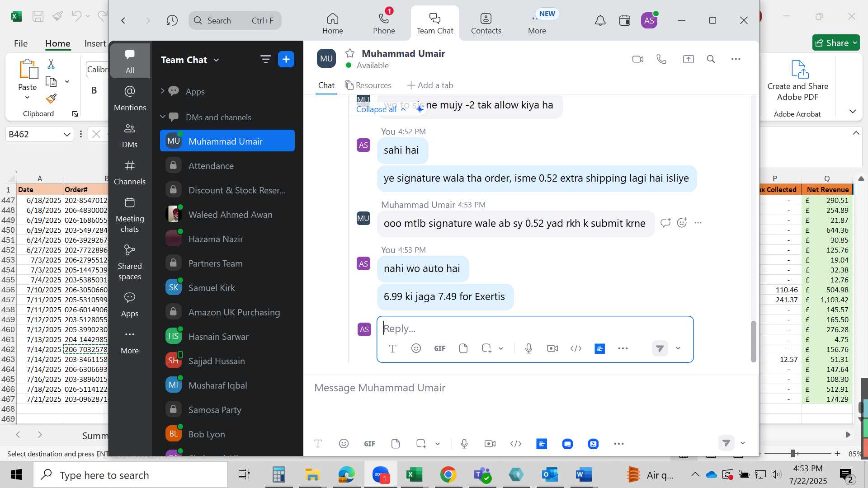The width and height of the screenshot is (868, 488).
Task: Create a new chat with plus button
Action: pos(286,59)
